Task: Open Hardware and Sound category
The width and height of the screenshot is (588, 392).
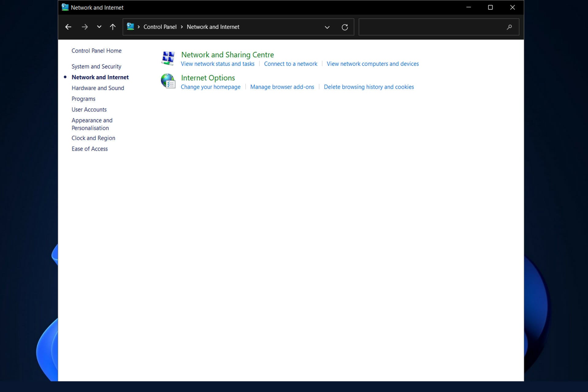Action: pos(98,88)
